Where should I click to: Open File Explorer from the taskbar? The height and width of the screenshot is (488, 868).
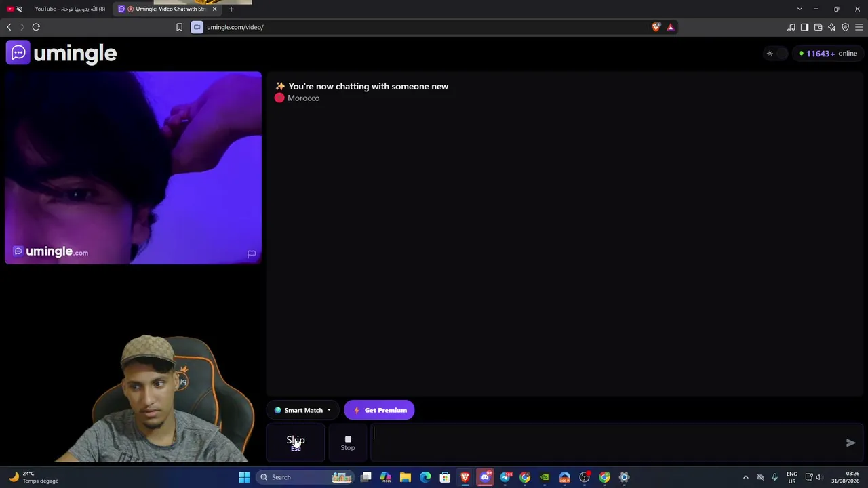pyautogui.click(x=406, y=477)
